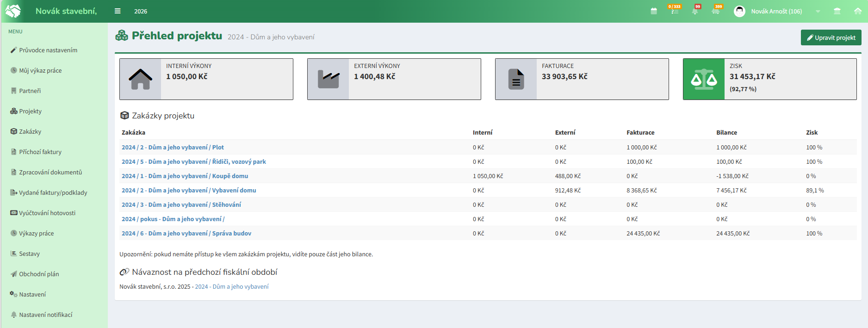The width and height of the screenshot is (868, 328).
Task: Click the Vydané faktury/podklady export icon
Action: click(14, 192)
